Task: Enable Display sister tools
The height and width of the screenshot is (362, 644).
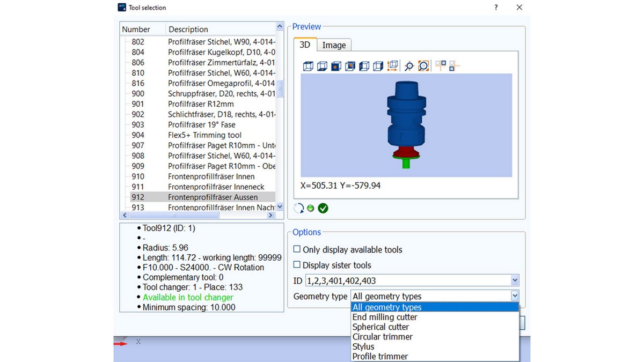Action: pos(296,264)
